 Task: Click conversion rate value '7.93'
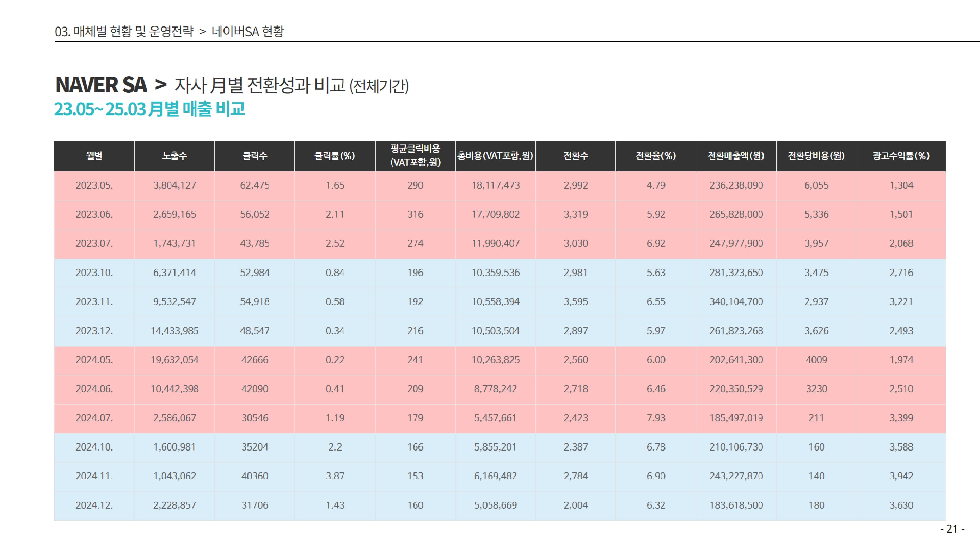pos(656,418)
